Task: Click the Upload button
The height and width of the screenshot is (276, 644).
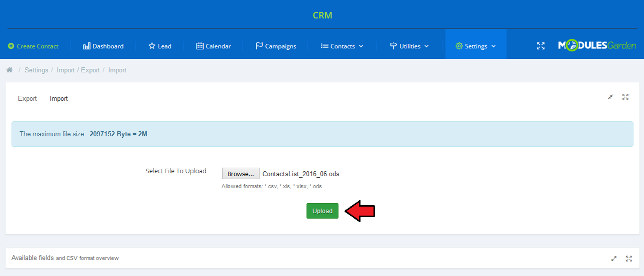Action: coord(322,211)
